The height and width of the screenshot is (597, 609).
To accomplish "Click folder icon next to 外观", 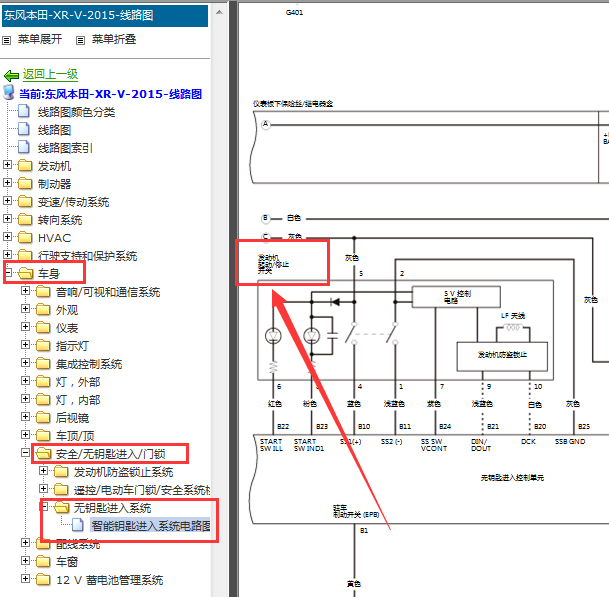I will pos(43,310).
